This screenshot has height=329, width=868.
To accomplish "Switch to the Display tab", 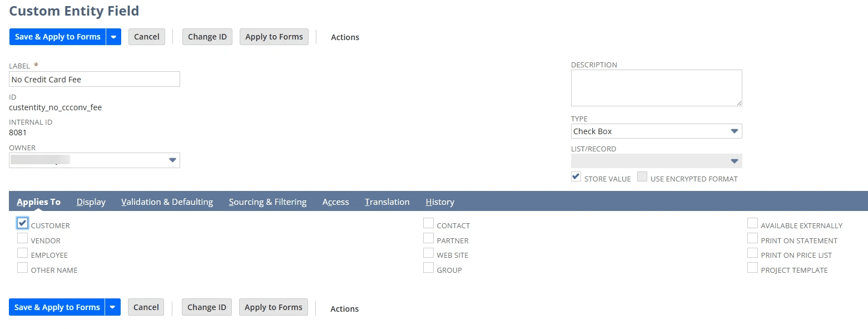I will 91,202.
